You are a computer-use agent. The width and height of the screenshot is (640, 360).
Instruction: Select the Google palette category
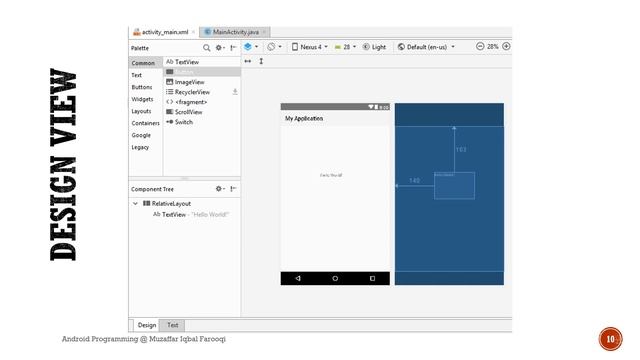pos(141,135)
